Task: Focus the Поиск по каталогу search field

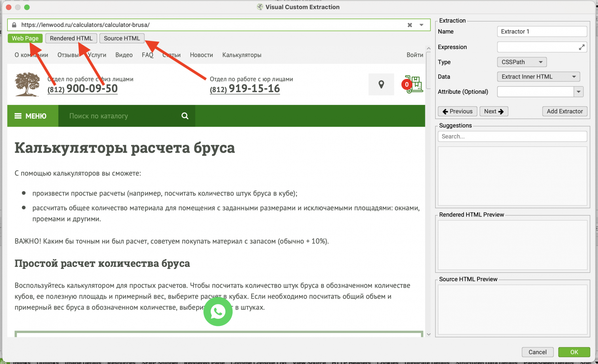Action: [x=121, y=116]
